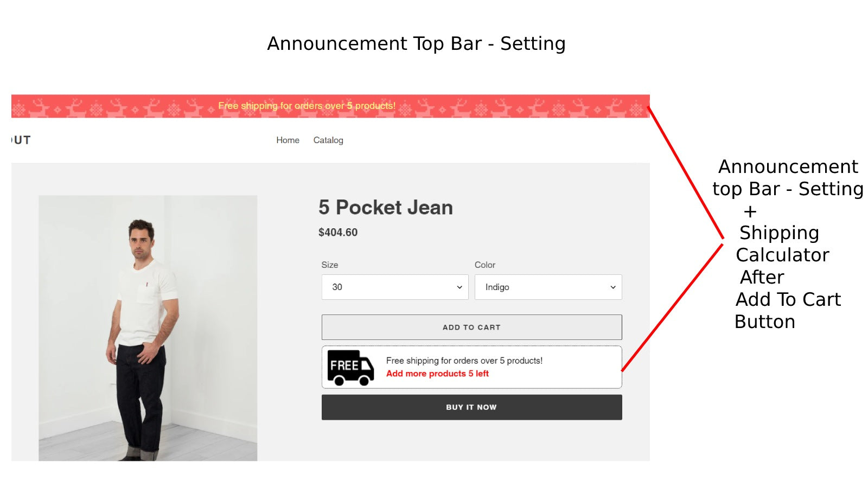Click the free shipping truck icon
The width and height of the screenshot is (868, 488).
coord(350,367)
